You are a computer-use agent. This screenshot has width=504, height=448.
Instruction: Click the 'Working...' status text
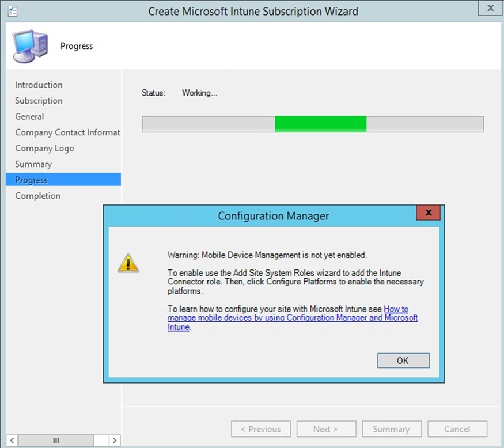point(200,93)
